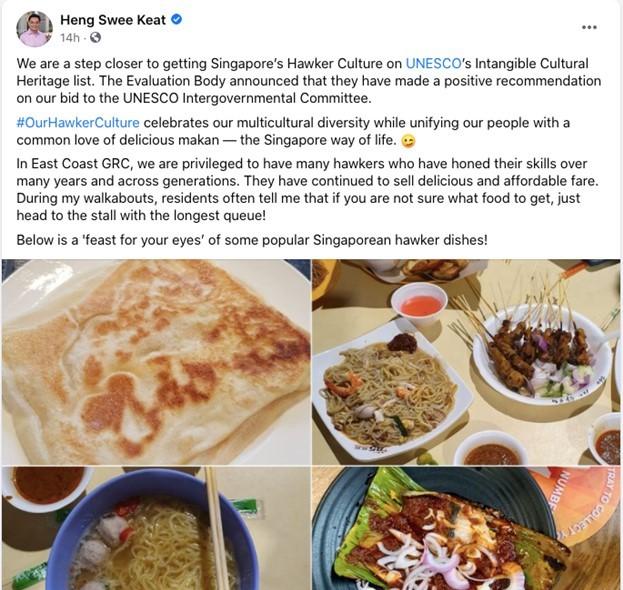623x590 pixels.
Task: Click the blue verified badge icon
Action: pos(176,19)
